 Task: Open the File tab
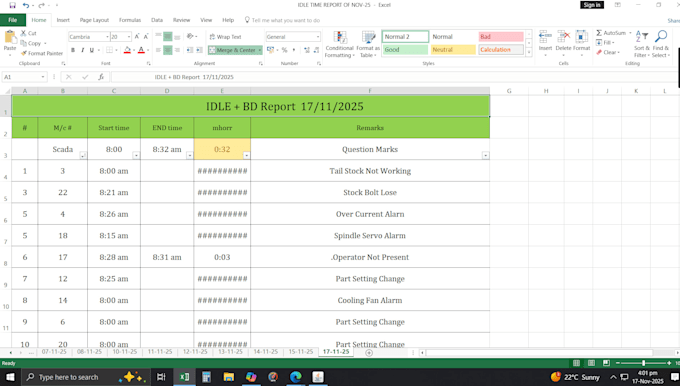[13, 20]
